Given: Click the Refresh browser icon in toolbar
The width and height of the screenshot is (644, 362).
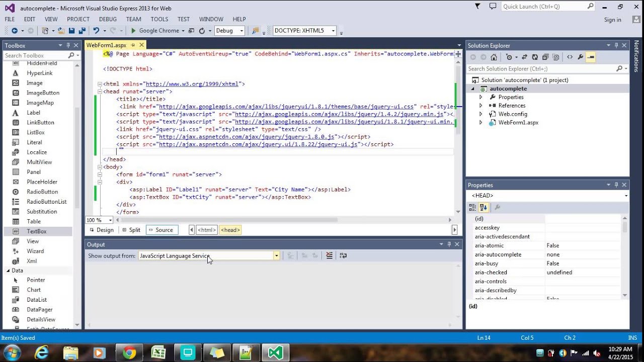Looking at the screenshot, I should [202, 31].
